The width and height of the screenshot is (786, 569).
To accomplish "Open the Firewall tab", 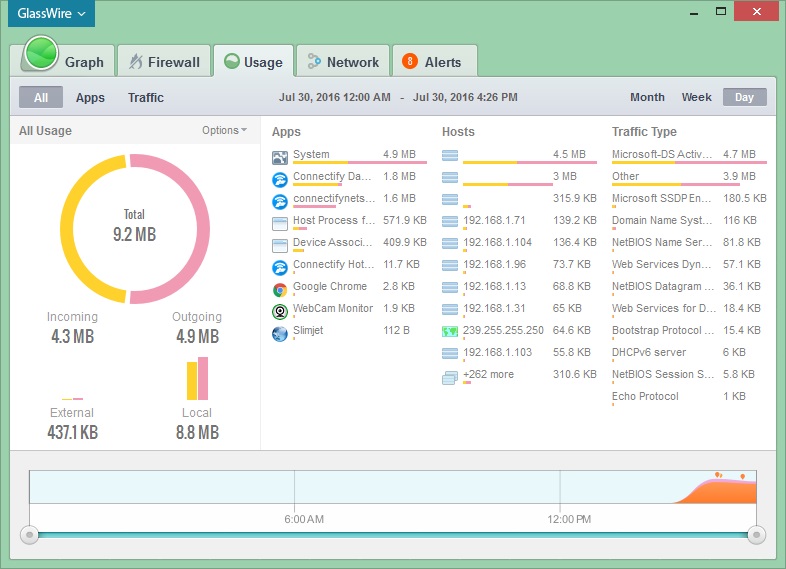I will click(x=164, y=62).
